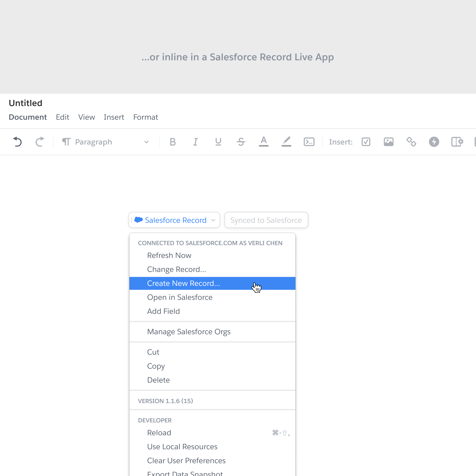Screen dimensions: 476x476
Task: Open the highlight color tool
Action: [286, 142]
